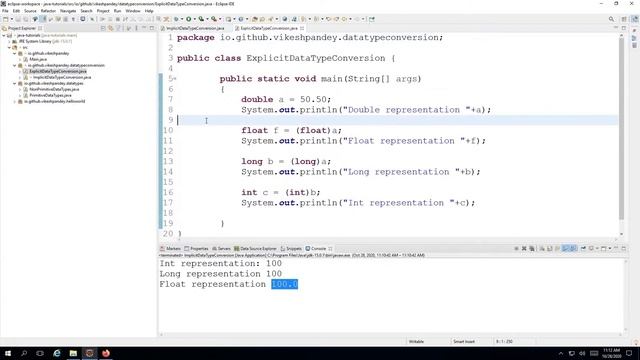Image resolution: width=640 pixels, height=360 pixels.
Task: Click the toolbar search magnifier icon
Action: (x=611, y=19)
